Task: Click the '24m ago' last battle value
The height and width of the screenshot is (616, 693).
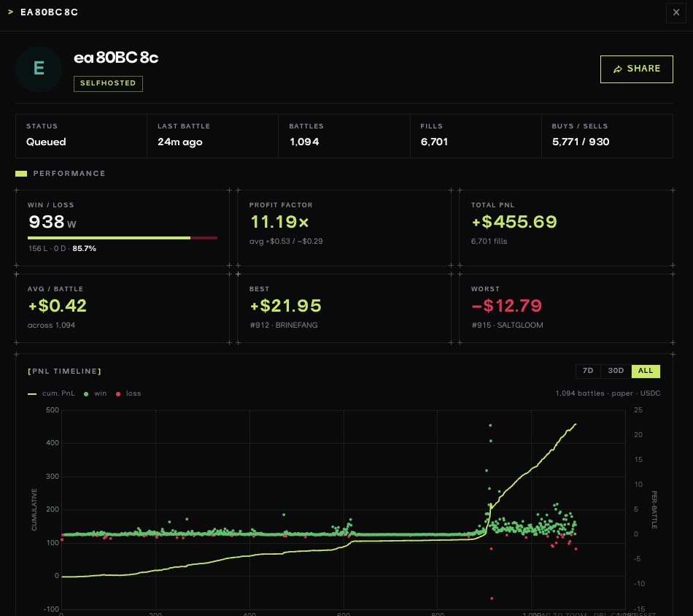Action: click(x=180, y=142)
